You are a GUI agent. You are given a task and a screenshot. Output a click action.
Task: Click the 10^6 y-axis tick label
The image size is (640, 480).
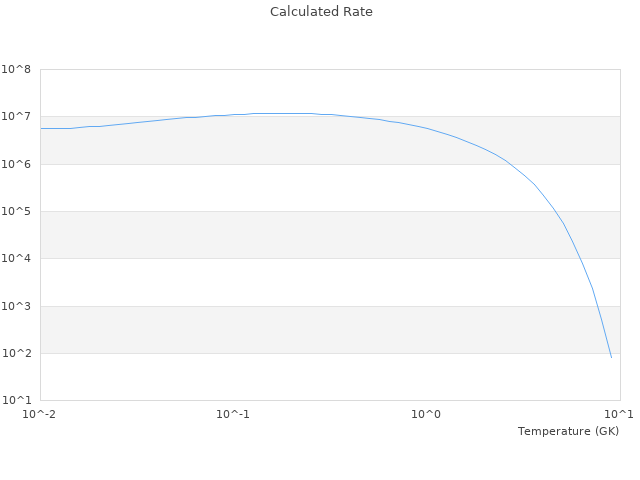[x=16, y=164]
